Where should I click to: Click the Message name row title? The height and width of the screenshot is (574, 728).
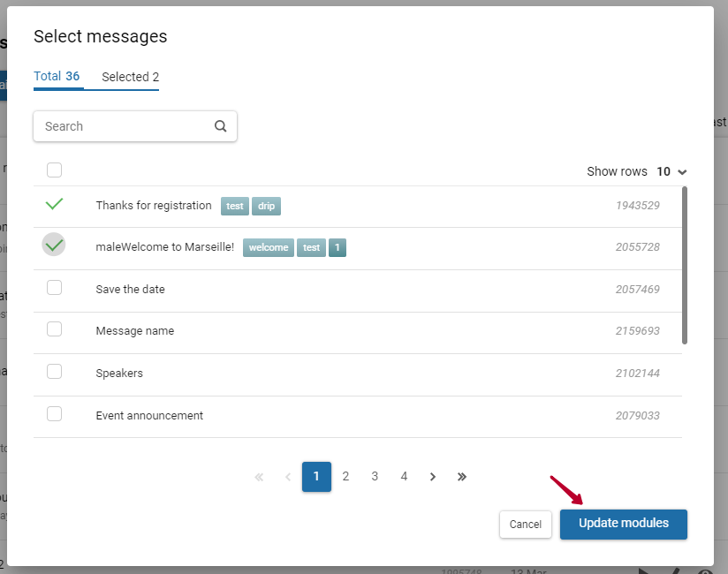[x=135, y=331]
